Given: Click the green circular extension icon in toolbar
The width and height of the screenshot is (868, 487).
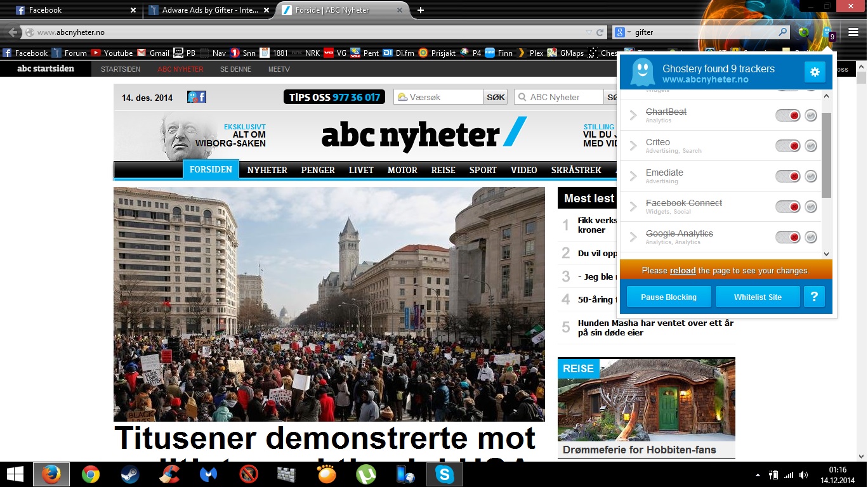Looking at the screenshot, I should coord(805,32).
